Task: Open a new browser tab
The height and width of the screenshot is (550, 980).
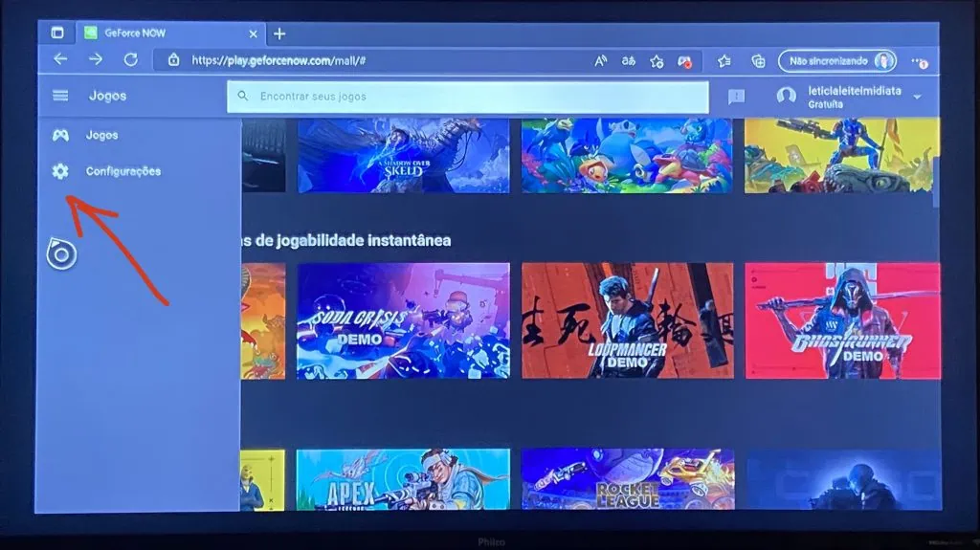Action: [x=279, y=33]
